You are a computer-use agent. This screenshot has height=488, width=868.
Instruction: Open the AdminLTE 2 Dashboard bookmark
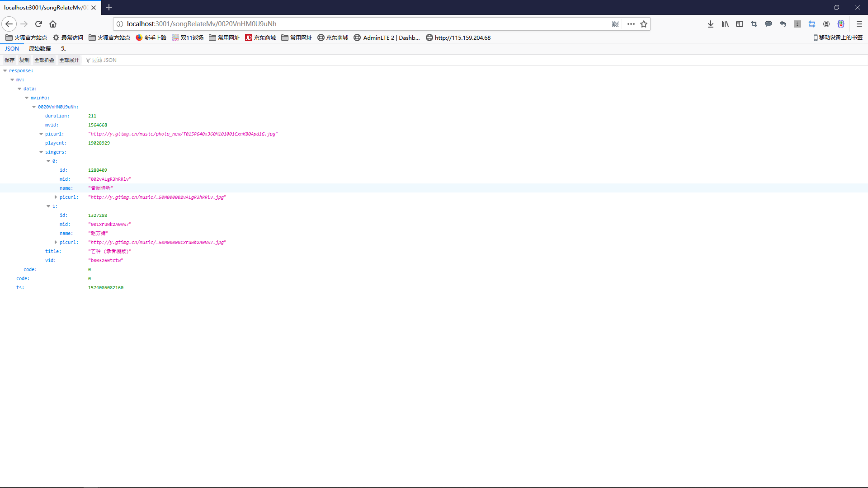387,38
